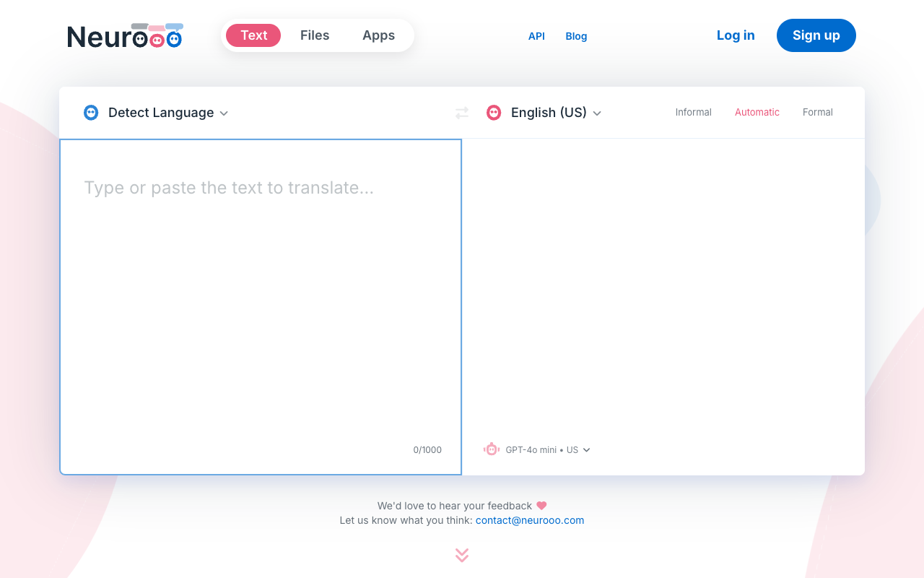Select Automatic tone
The height and width of the screenshot is (578, 924).
tap(757, 112)
